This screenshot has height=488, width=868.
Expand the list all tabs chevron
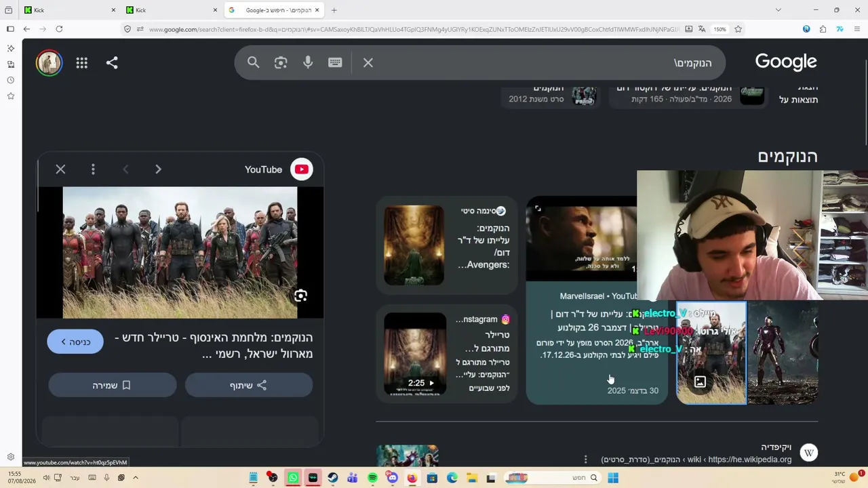(x=778, y=10)
